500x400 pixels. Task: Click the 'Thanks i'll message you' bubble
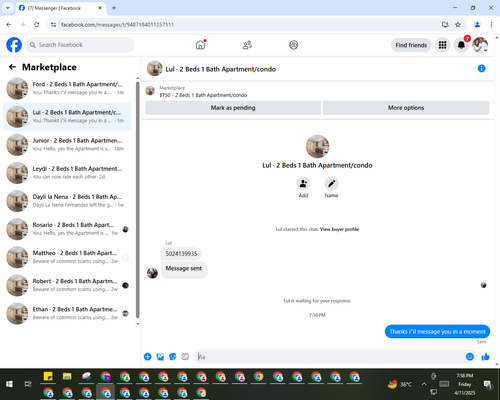click(x=437, y=332)
